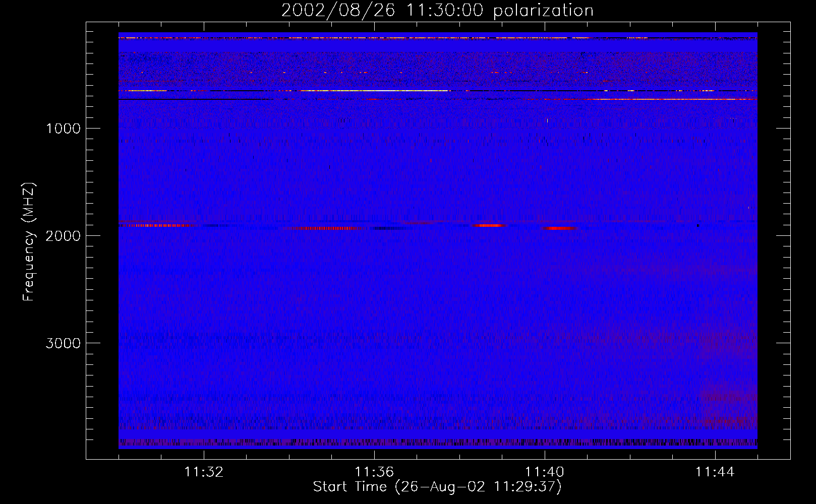Click the 1000 frequency tick label
Screen dimensions: 816x504
tap(63, 129)
